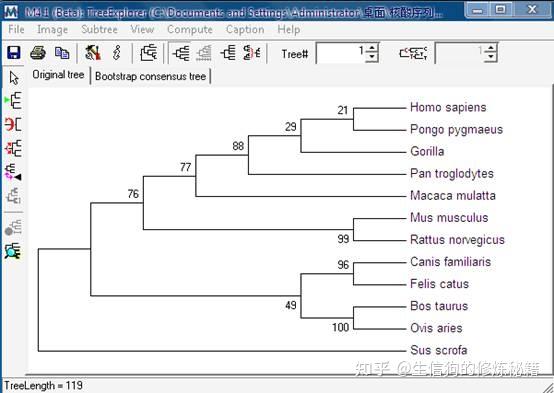
Task: Click the place root on branch tool
Action: pyautogui.click(x=13, y=101)
